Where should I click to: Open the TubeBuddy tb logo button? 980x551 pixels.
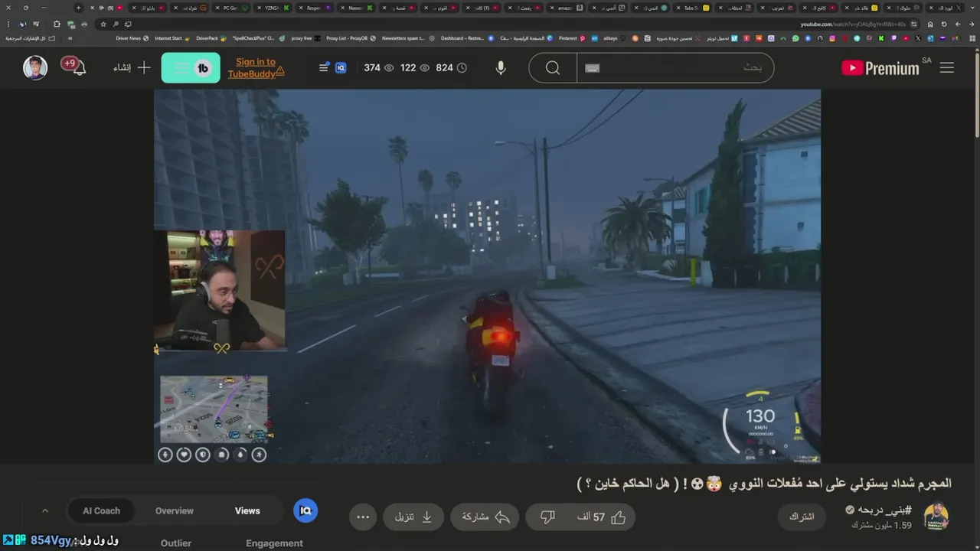pos(191,67)
